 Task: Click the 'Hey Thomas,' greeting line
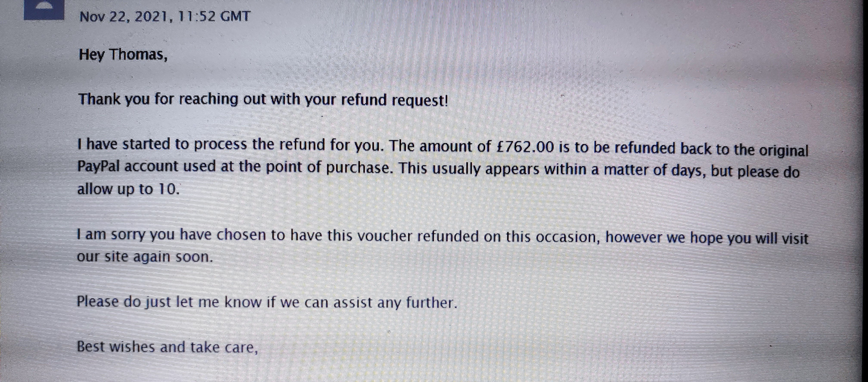tap(123, 55)
